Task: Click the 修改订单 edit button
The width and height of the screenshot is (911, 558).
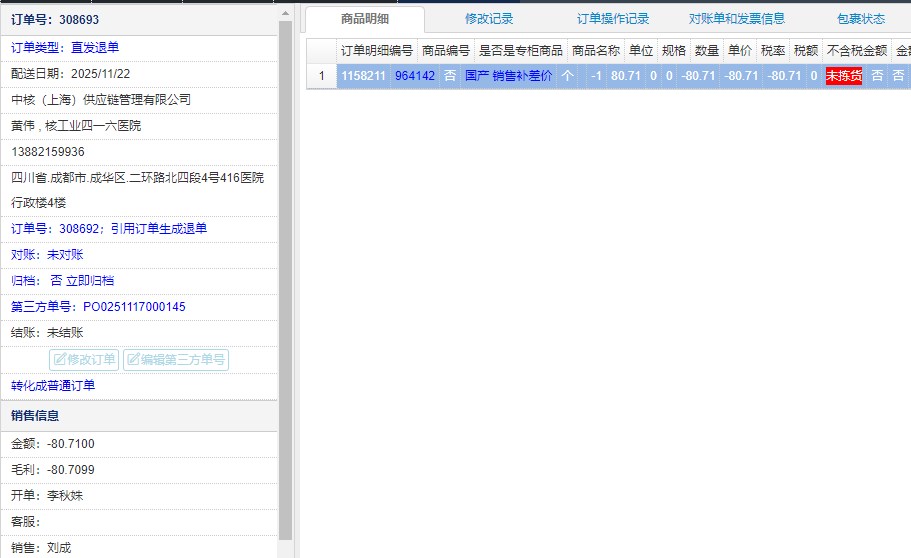Action: click(x=84, y=360)
